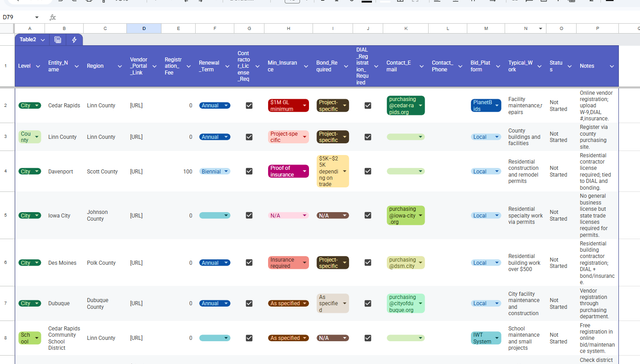
Task: Uncheck Contractor License checkbox for Linn County row
Action: pos(249,137)
